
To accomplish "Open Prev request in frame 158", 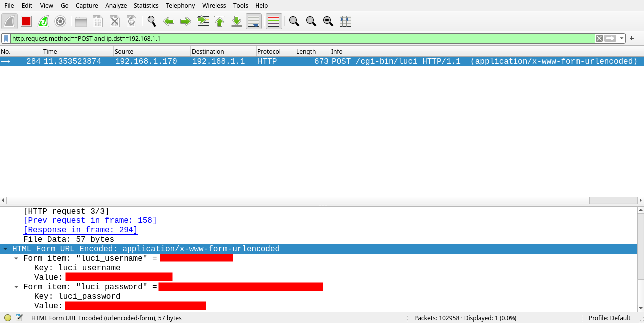I will pyautogui.click(x=90, y=220).
